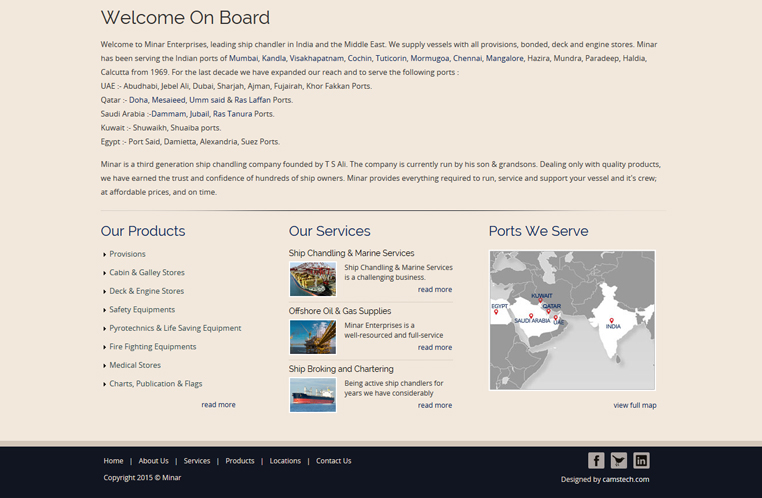
Task: Open Pyrotechnics & Life Saving Equipment link
Action: click(x=175, y=328)
